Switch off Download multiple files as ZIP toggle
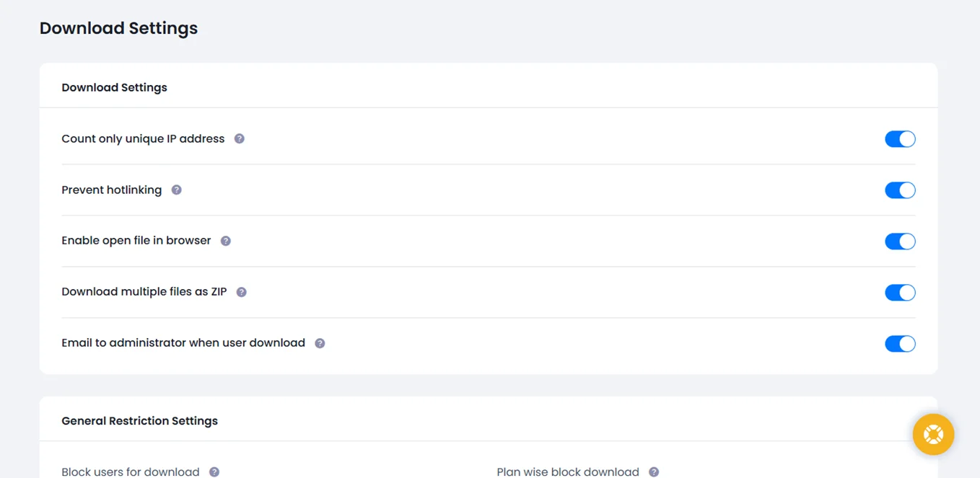The width and height of the screenshot is (980, 478). 900,293
